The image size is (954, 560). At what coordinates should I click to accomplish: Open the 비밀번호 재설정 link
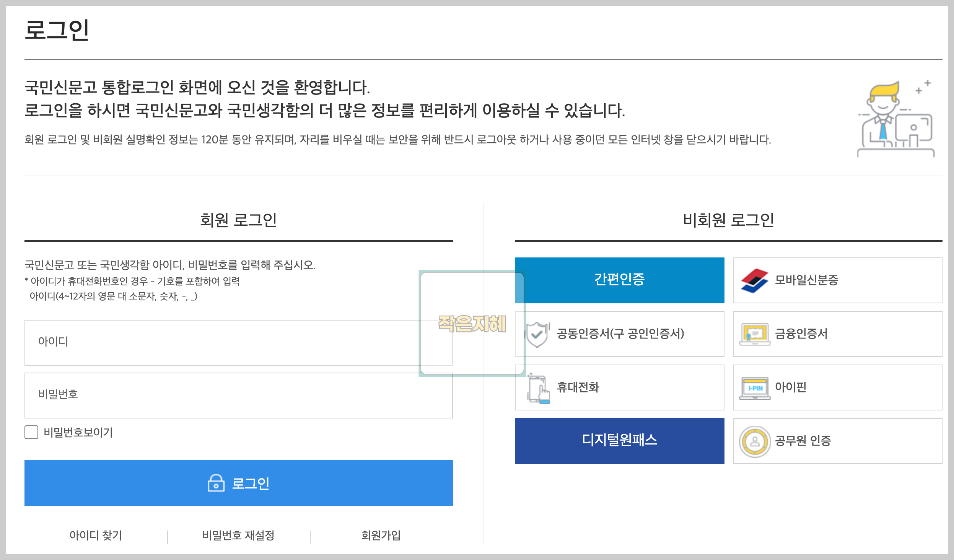point(238,535)
